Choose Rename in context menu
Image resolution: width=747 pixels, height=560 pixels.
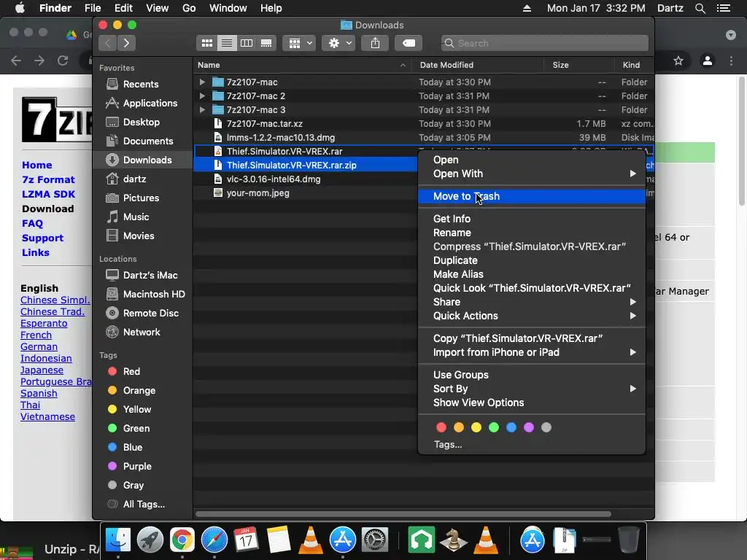point(532,233)
